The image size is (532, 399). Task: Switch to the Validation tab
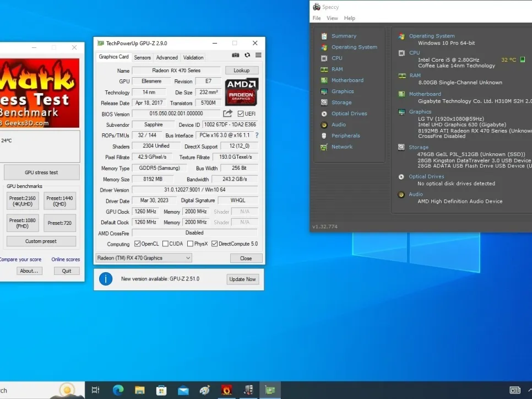coord(193,57)
